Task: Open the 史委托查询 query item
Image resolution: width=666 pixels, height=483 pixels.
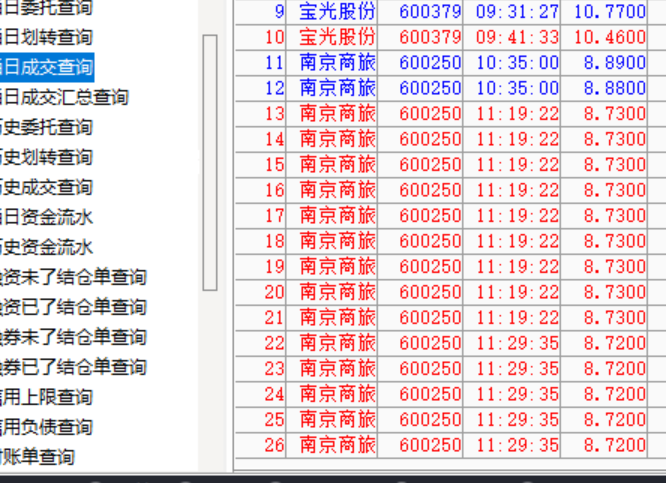Action: (46, 127)
